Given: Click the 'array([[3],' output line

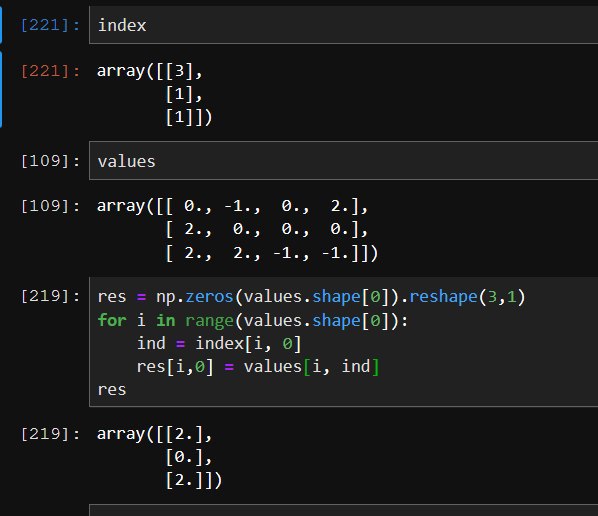Looking at the screenshot, I should point(150,71).
